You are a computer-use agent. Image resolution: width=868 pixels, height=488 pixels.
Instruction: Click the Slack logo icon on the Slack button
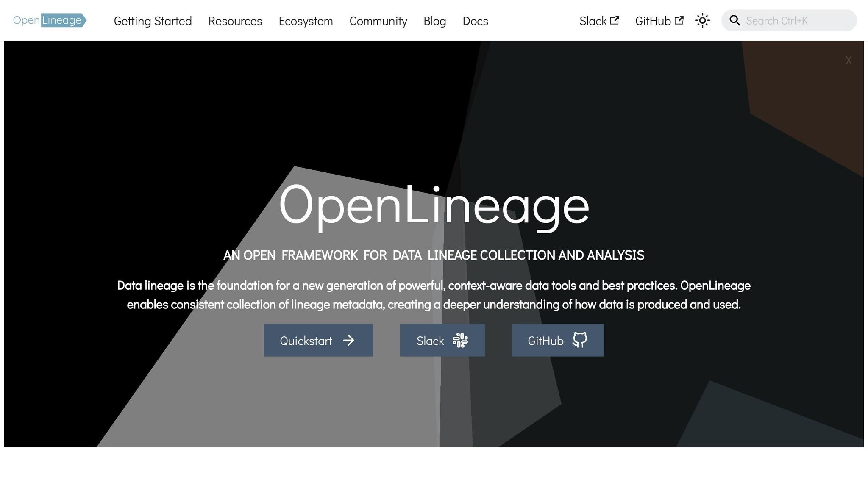462,340
